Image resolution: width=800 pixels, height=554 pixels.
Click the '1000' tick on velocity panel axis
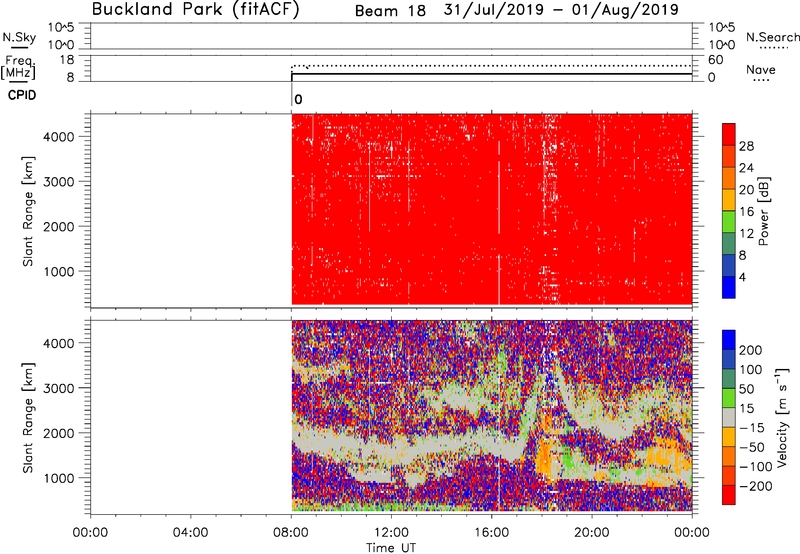point(59,478)
